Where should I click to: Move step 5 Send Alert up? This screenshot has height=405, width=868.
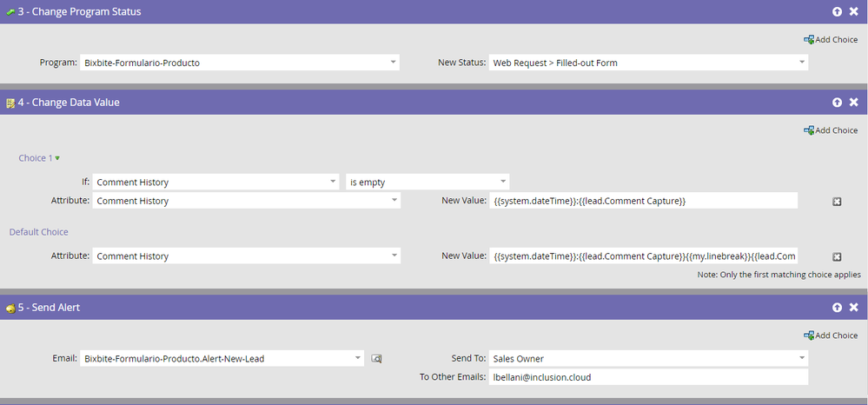tap(837, 308)
